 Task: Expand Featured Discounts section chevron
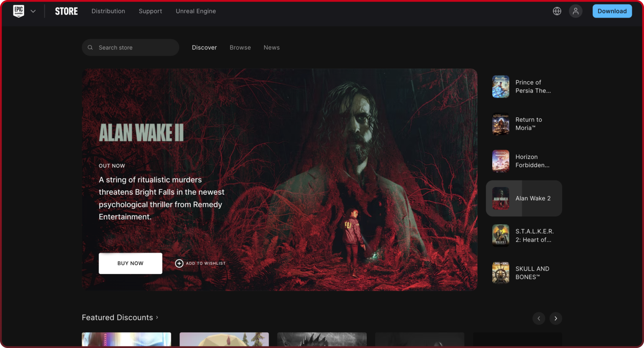pos(157,317)
